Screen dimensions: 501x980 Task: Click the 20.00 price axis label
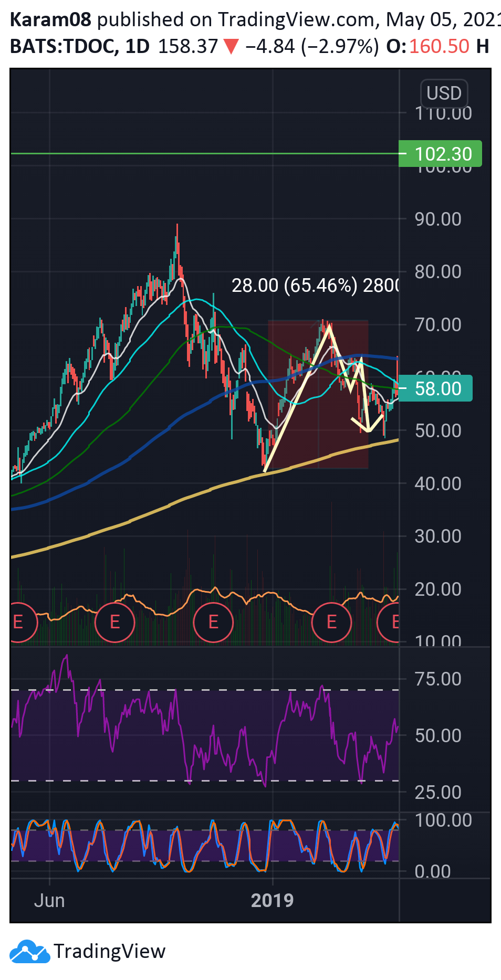[x=438, y=589]
